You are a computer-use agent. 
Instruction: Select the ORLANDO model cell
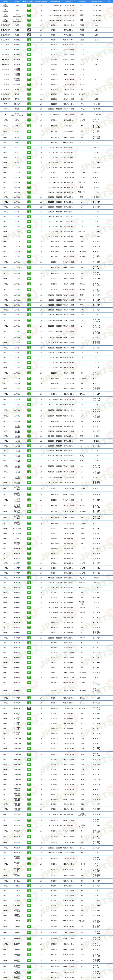pyautogui.click(x=17, y=84)
